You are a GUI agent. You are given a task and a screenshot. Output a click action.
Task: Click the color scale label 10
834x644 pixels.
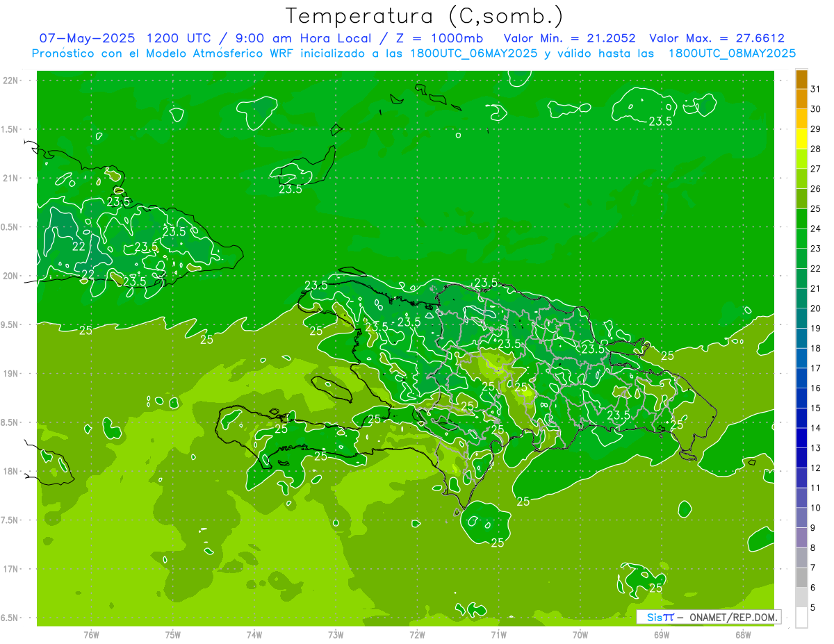pos(815,508)
